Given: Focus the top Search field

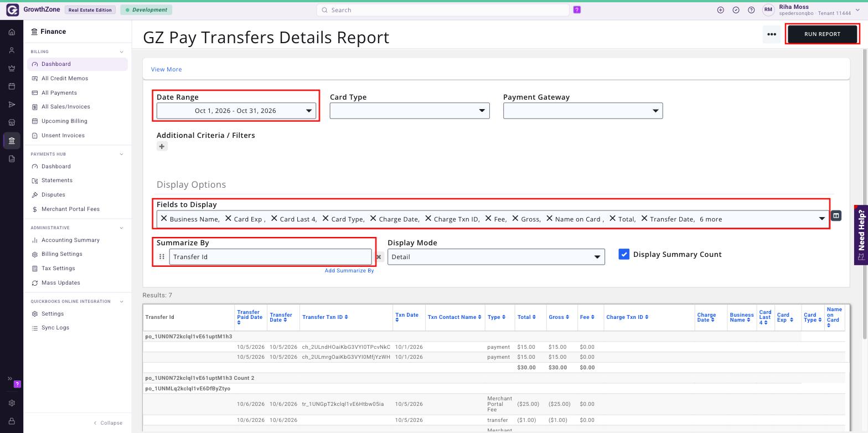Looking at the screenshot, I should tap(443, 10).
